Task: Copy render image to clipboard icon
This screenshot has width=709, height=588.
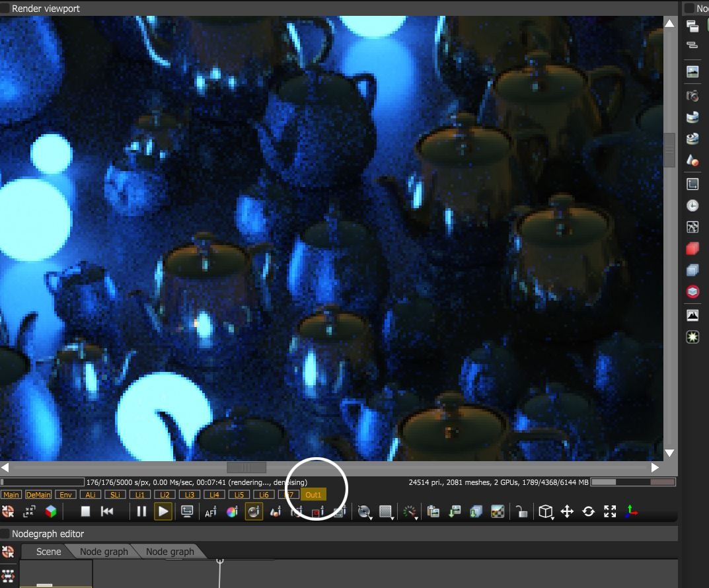Action: pyautogui.click(x=433, y=511)
